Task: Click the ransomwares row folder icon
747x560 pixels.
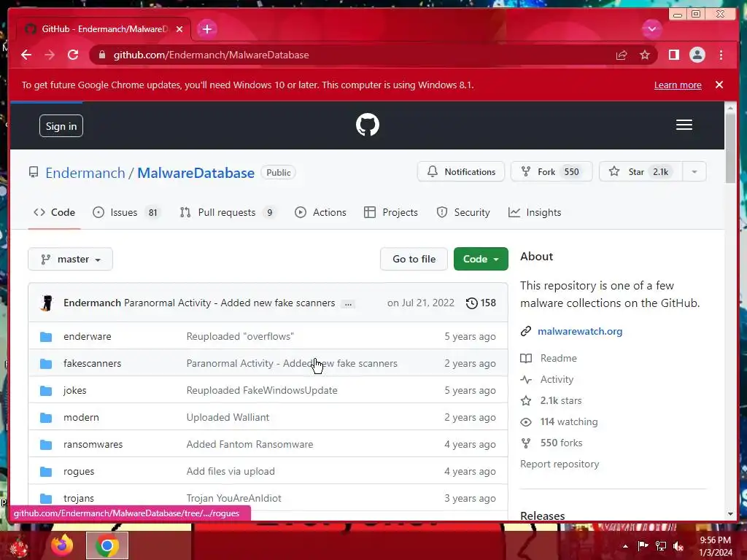Action: tap(46, 445)
